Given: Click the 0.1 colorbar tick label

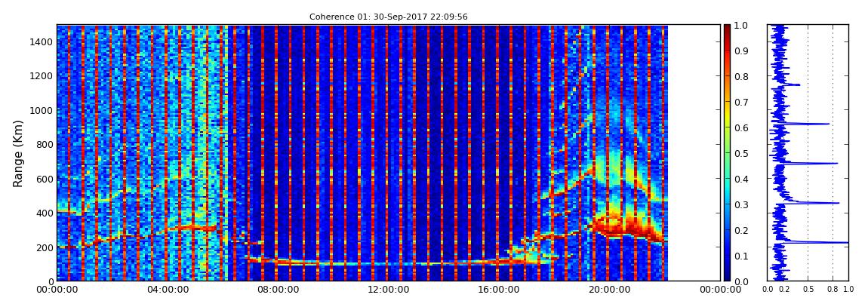Looking at the screenshot, I should click(741, 256).
